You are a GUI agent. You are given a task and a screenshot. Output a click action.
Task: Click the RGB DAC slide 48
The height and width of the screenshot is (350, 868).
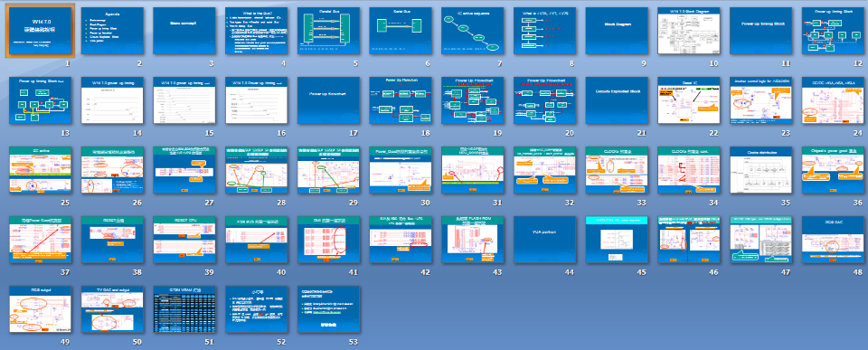click(833, 240)
